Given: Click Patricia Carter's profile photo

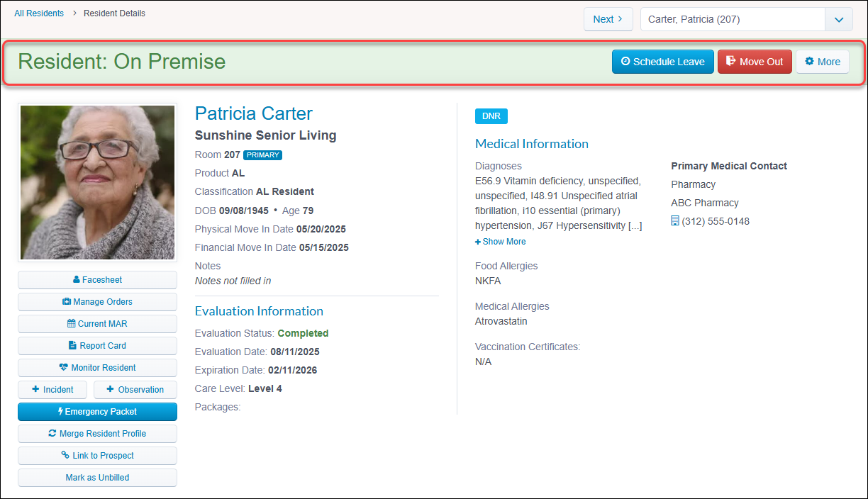Looking at the screenshot, I should tap(97, 181).
